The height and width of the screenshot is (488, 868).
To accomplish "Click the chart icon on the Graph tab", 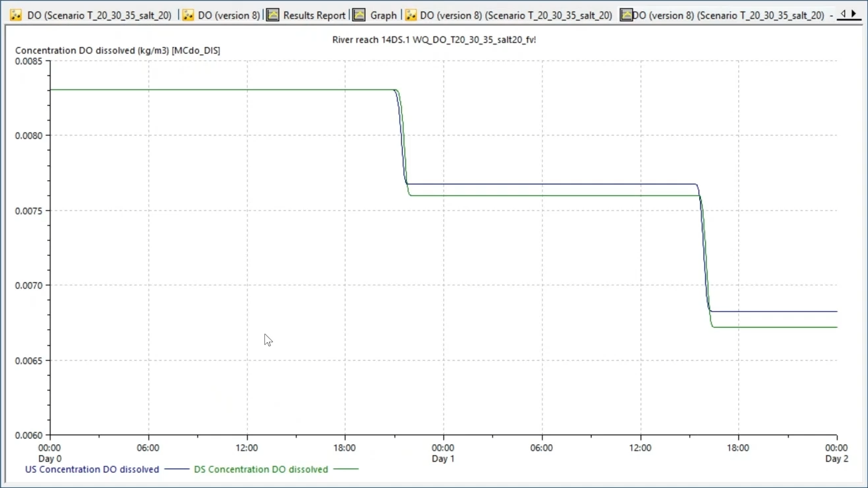I will click(x=358, y=14).
